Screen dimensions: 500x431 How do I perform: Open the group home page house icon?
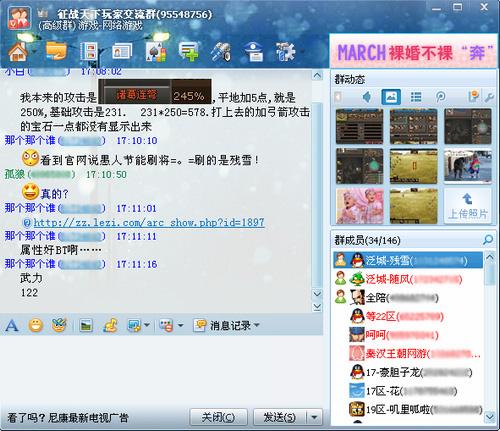pos(18,52)
